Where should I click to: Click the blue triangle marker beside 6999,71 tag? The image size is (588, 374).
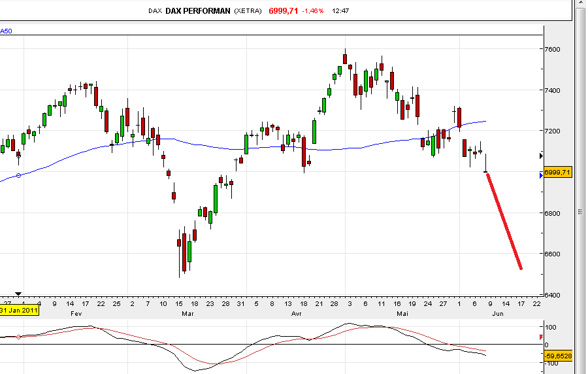[541, 175]
